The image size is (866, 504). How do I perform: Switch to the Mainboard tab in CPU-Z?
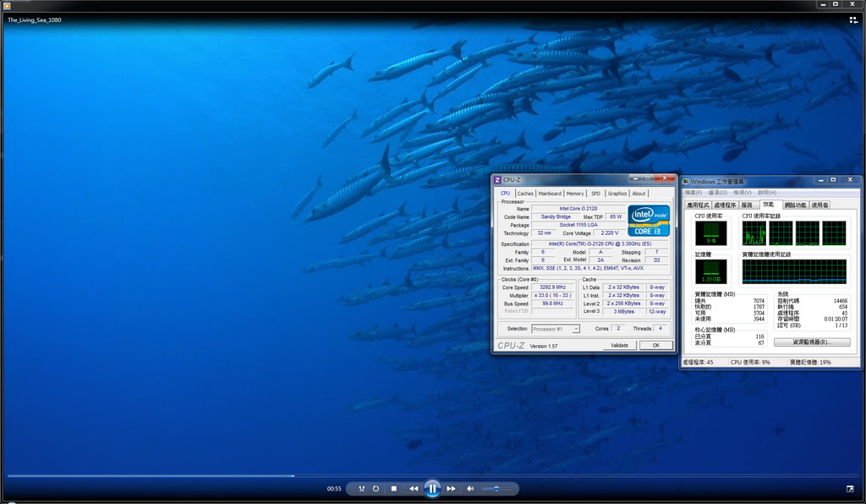(x=550, y=194)
